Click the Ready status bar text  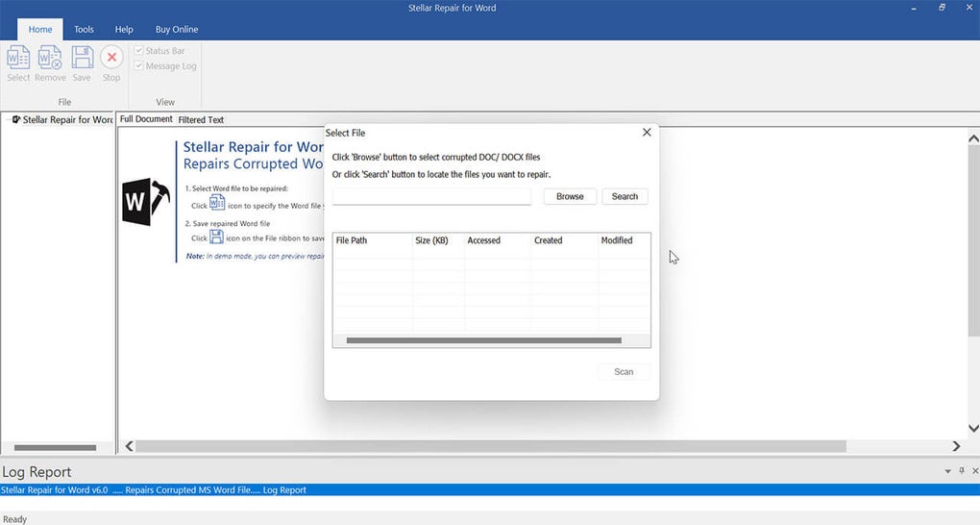15,518
